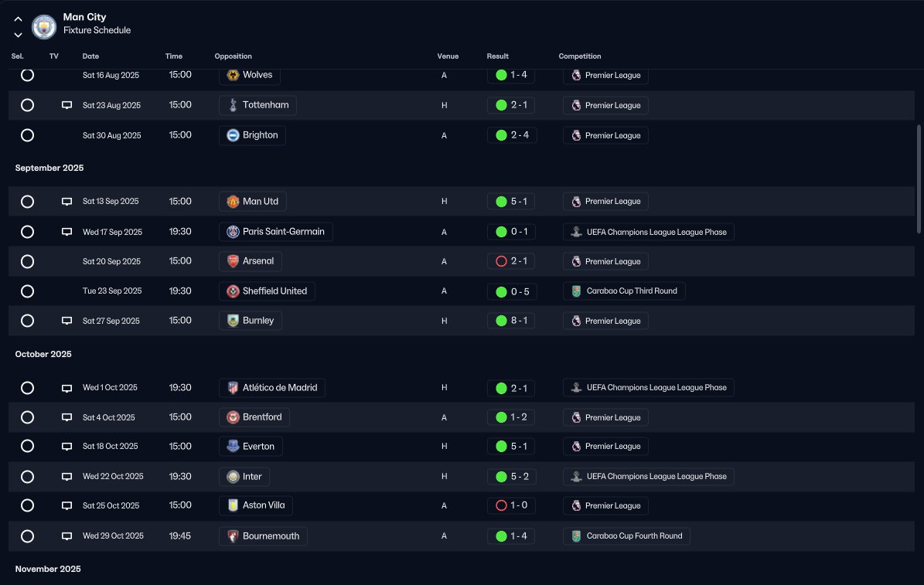Go to previous team with up chevron
The image size is (924, 585).
click(19, 19)
